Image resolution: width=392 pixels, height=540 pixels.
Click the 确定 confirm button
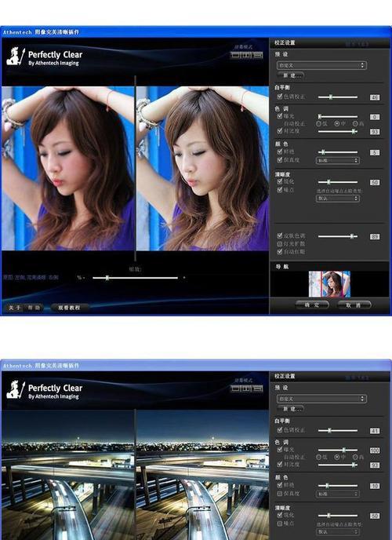point(312,305)
